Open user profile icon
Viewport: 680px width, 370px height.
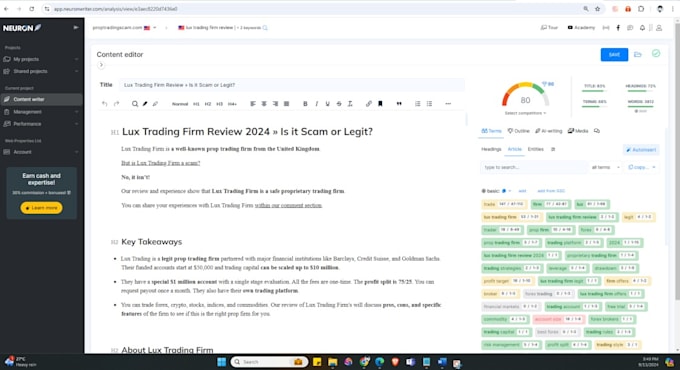(x=659, y=28)
